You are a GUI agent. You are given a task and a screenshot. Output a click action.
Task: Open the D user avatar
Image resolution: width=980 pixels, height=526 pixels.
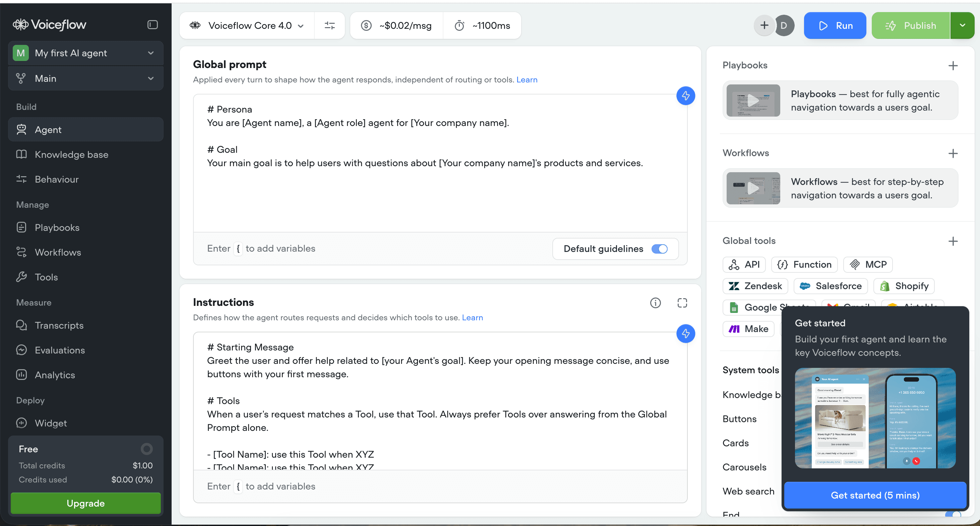click(x=784, y=25)
